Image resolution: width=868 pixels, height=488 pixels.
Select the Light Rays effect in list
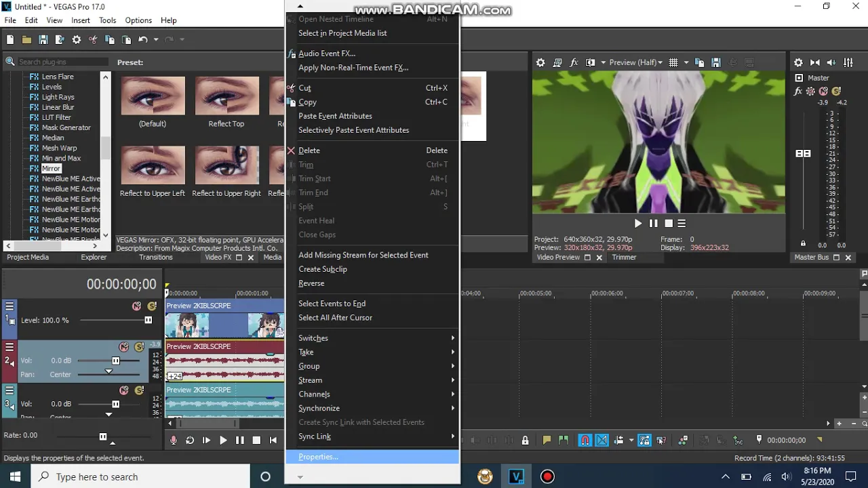point(58,97)
